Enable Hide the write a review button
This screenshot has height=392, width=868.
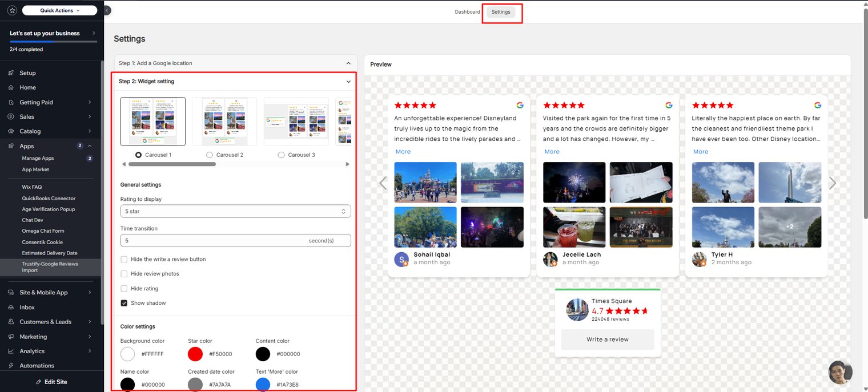124,259
